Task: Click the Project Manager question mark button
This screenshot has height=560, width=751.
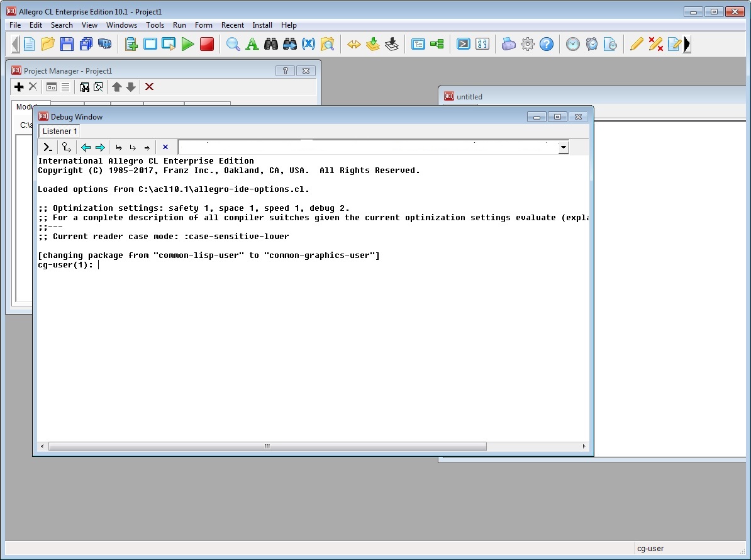Action: (x=285, y=71)
